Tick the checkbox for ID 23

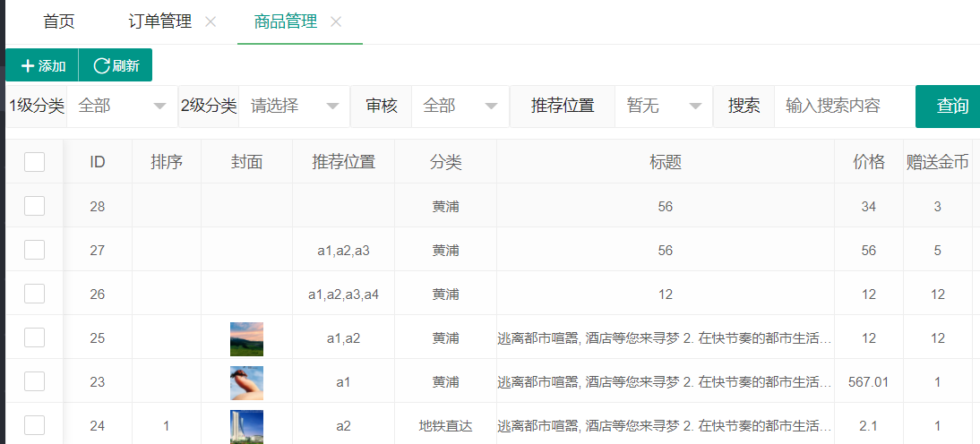pyautogui.click(x=34, y=381)
